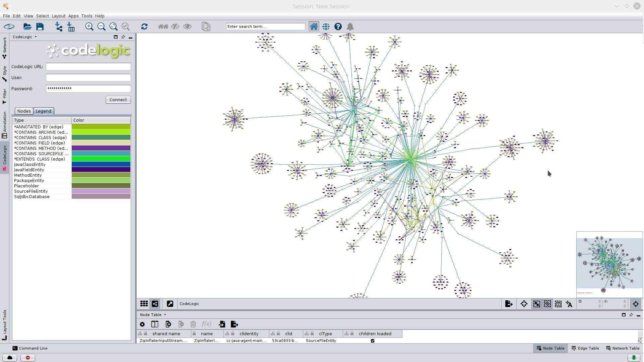The width and height of the screenshot is (644, 362).
Task: Toggle the children loaded checkbox
Action: pos(373,341)
